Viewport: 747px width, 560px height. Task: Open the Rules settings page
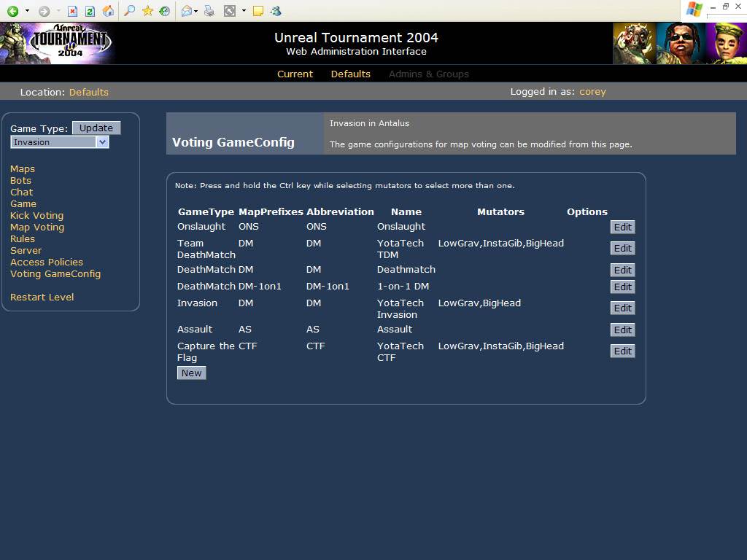pos(23,238)
